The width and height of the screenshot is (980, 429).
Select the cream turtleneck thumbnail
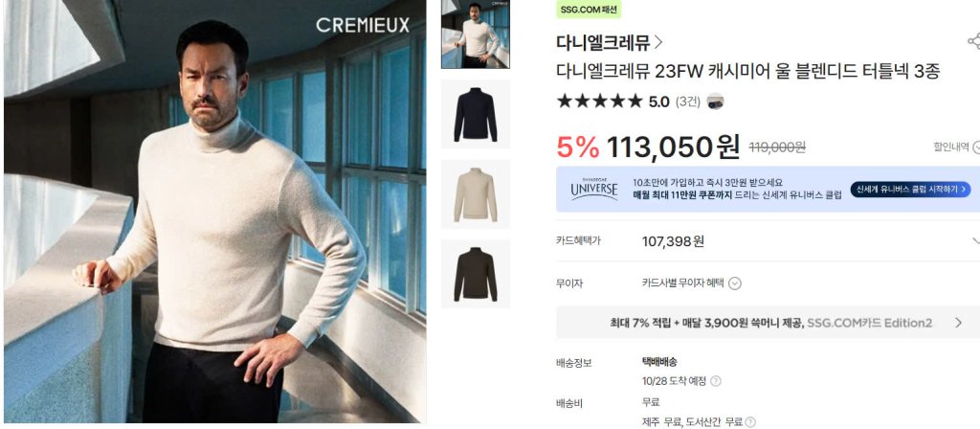(x=476, y=193)
